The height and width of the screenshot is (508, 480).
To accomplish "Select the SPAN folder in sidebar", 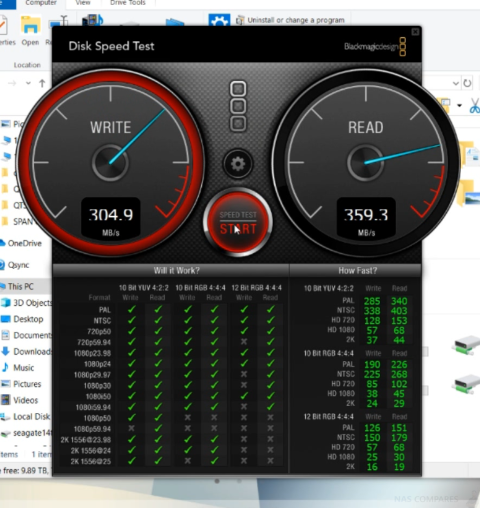I will point(17,222).
